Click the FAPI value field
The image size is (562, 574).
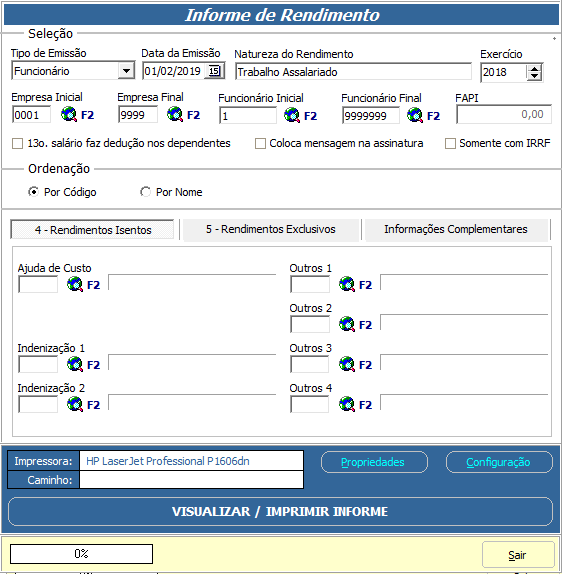click(x=504, y=114)
